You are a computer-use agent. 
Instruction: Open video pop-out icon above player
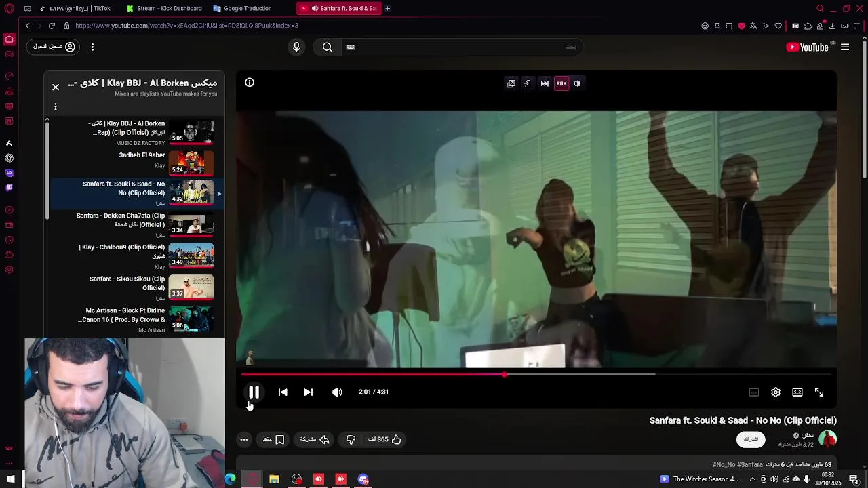click(x=511, y=83)
